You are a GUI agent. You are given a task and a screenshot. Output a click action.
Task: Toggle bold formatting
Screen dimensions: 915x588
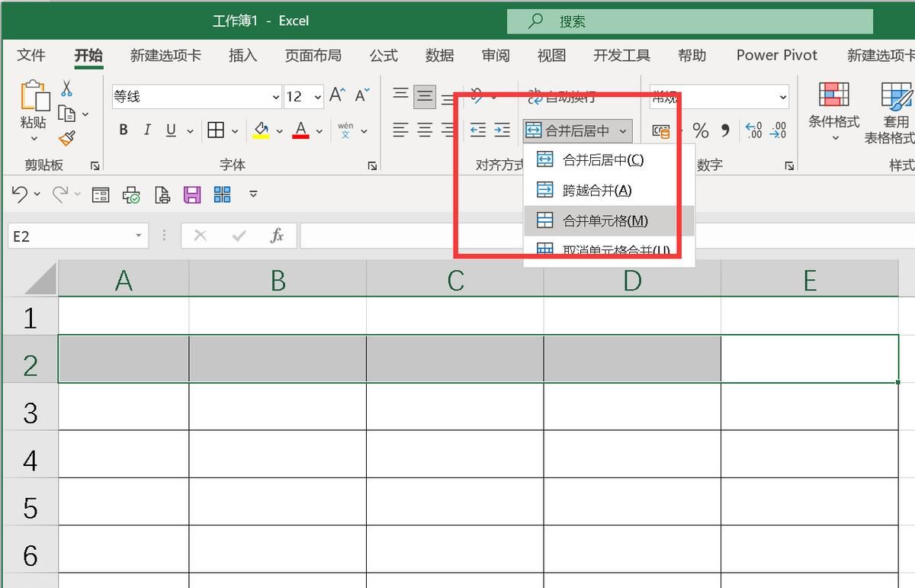123,130
